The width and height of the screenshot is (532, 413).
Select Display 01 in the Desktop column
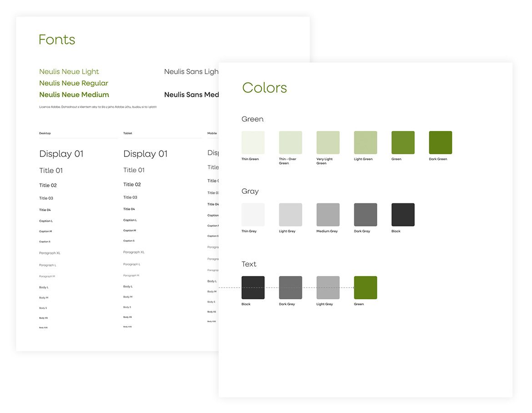click(x=61, y=154)
